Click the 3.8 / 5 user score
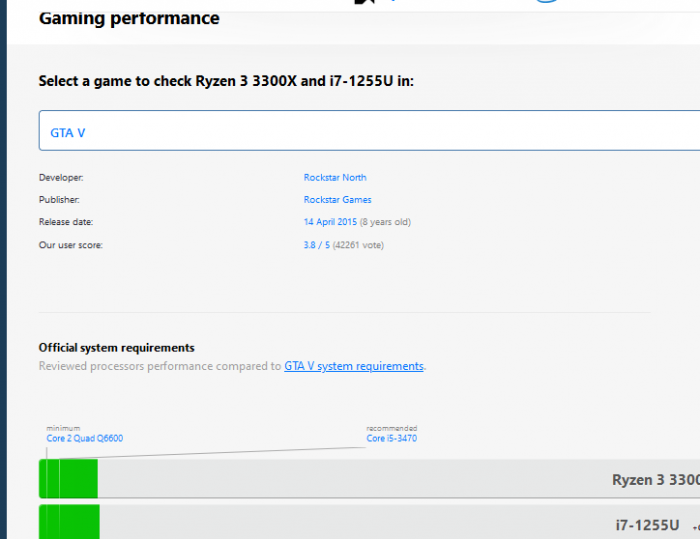 click(x=317, y=245)
